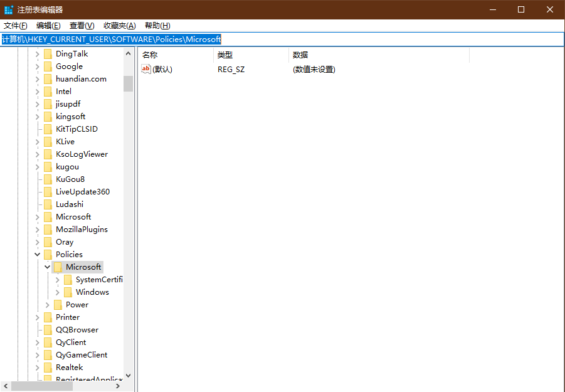Click the (数值未设置) data cell
565x392 pixels.
pos(314,69)
